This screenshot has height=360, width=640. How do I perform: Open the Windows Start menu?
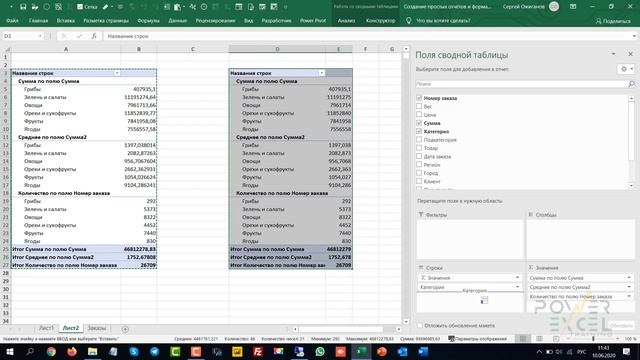point(9,351)
